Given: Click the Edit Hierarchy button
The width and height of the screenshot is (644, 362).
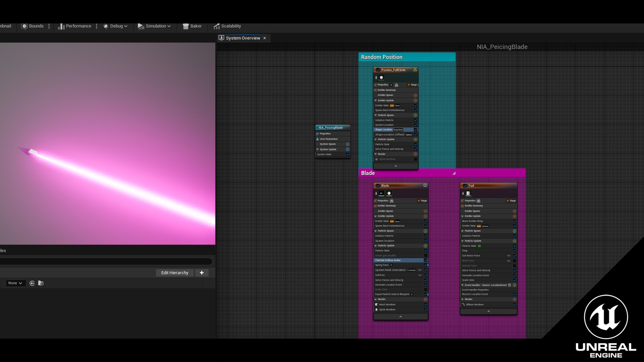Looking at the screenshot, I should [175, 273].
